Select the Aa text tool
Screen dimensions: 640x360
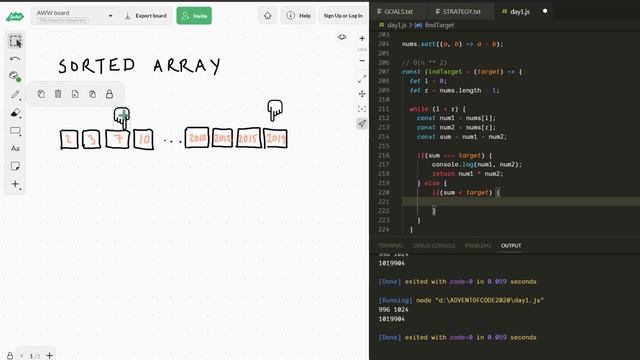(x=15, y=149)
